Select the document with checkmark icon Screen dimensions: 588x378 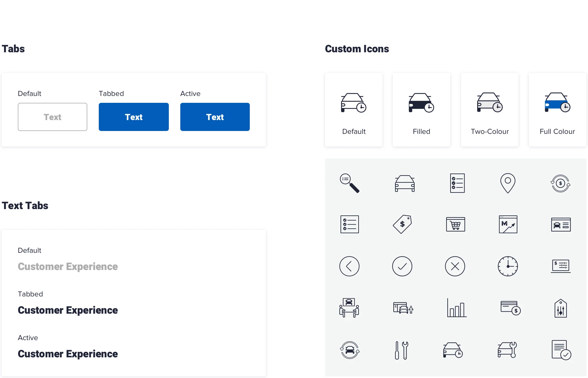pos(561,350)
